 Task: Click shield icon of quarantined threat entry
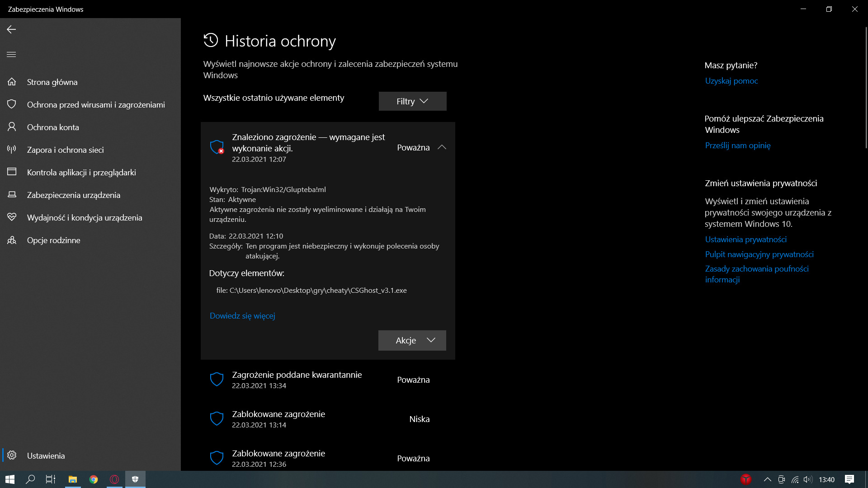[x=217, y=380]
